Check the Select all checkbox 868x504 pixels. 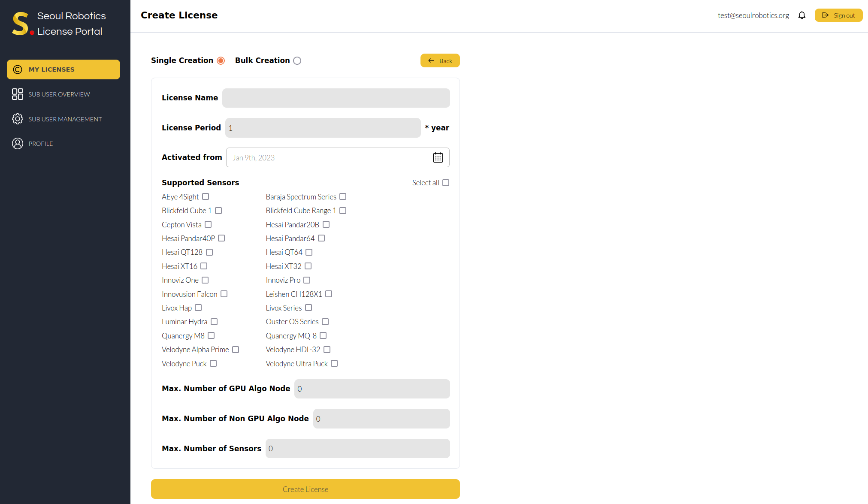tap(446, 183)
